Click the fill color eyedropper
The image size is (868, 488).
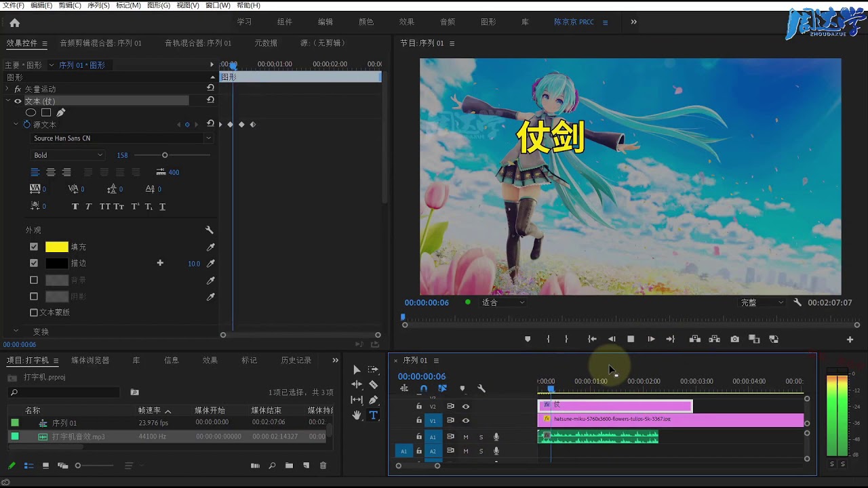(x=211, y=247)
